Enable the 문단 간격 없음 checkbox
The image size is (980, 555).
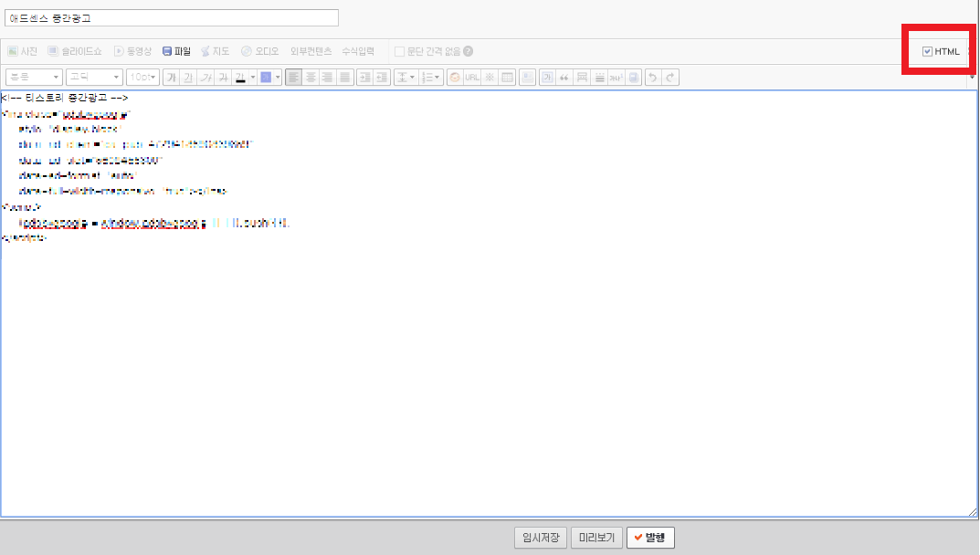(399, 51)
